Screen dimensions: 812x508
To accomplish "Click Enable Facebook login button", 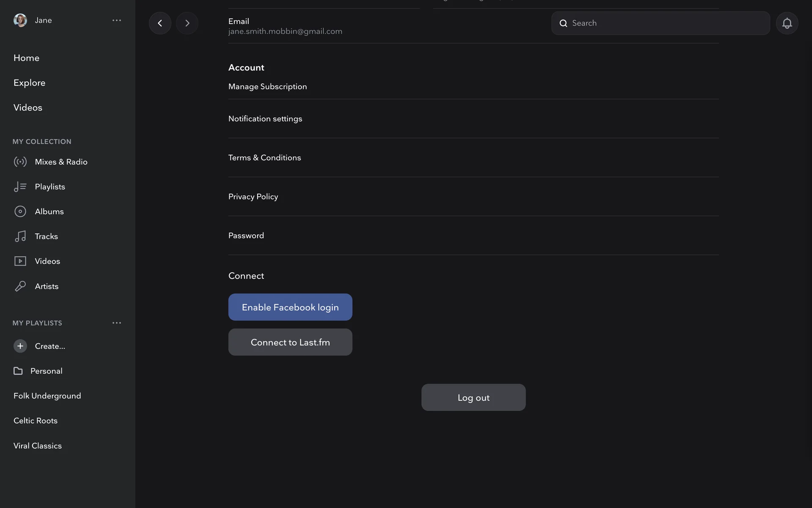I will pyautogui.click(x=290, y=307).
